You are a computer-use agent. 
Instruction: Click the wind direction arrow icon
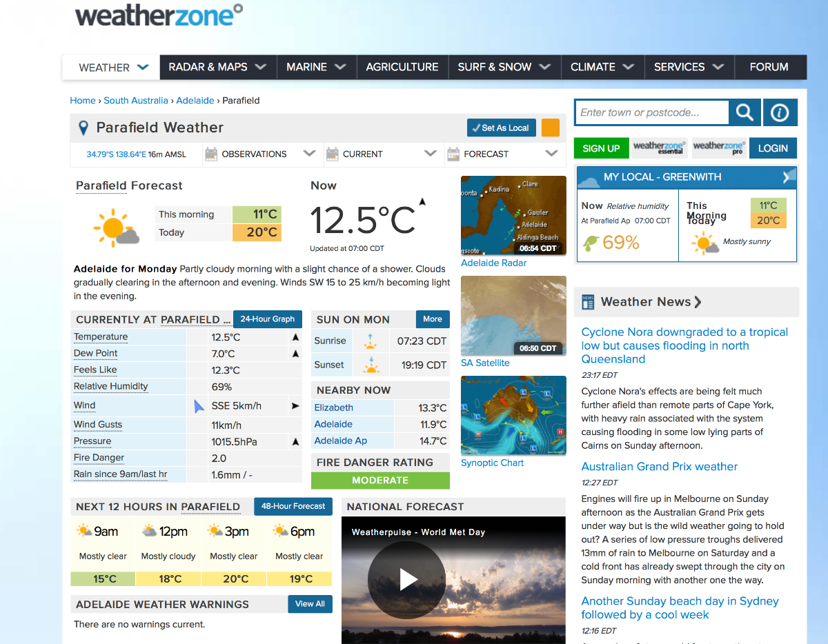(x=199, y=406)
